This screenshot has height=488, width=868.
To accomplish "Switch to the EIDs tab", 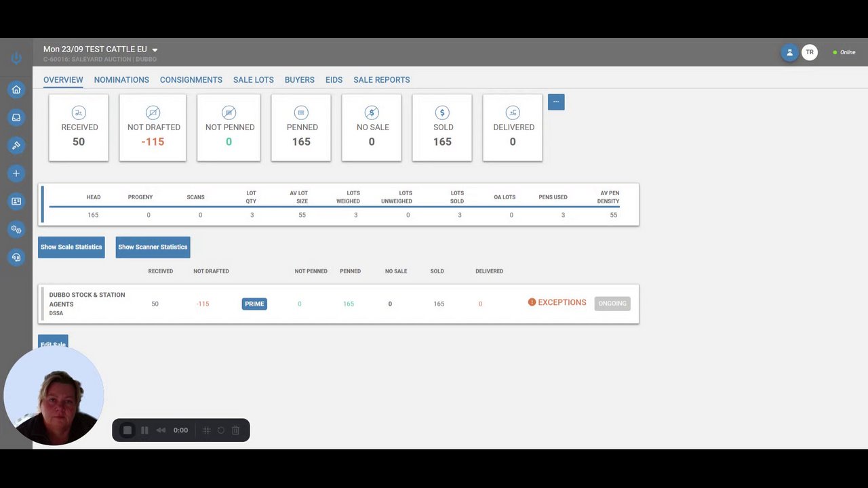I will tap(334, 80).
